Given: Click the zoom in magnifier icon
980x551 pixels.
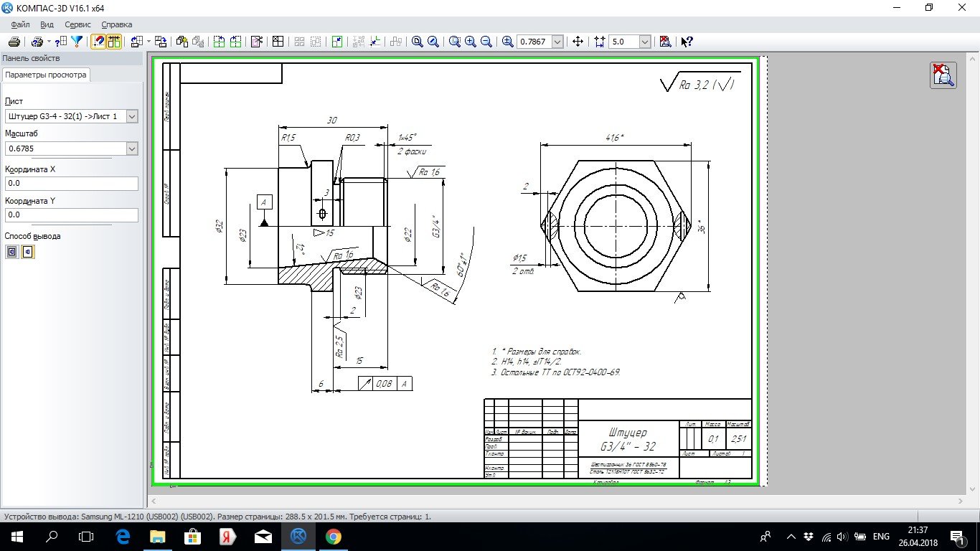Looking at the screenshot, I should click(x=471, y=42).
